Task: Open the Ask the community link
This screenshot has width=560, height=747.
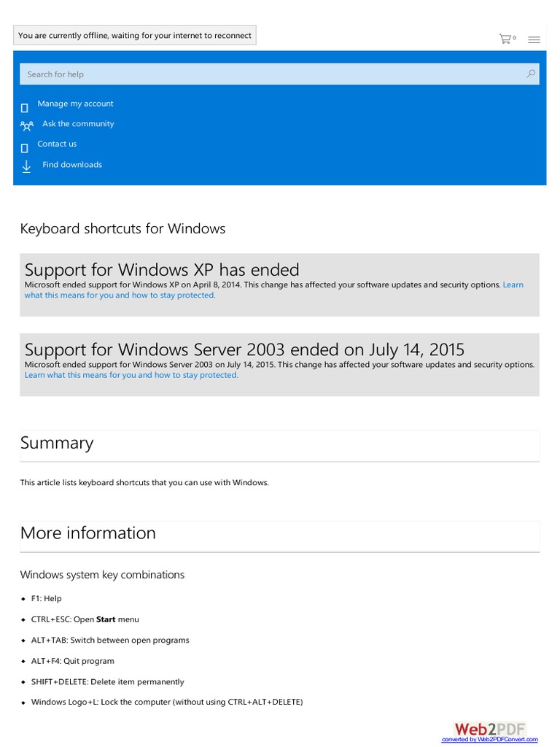Action: click(78, 123)
